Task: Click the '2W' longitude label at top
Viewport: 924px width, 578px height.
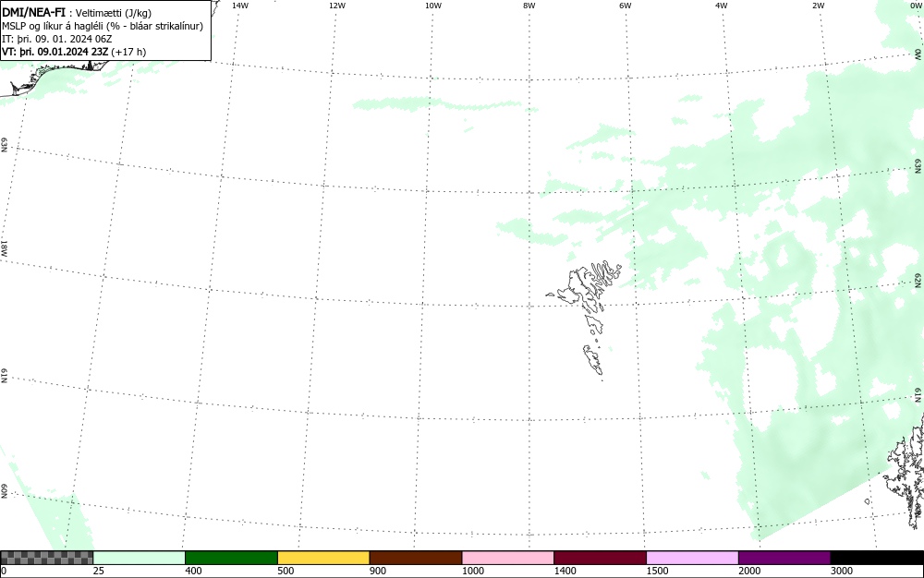Action: [x=818, y=6]
